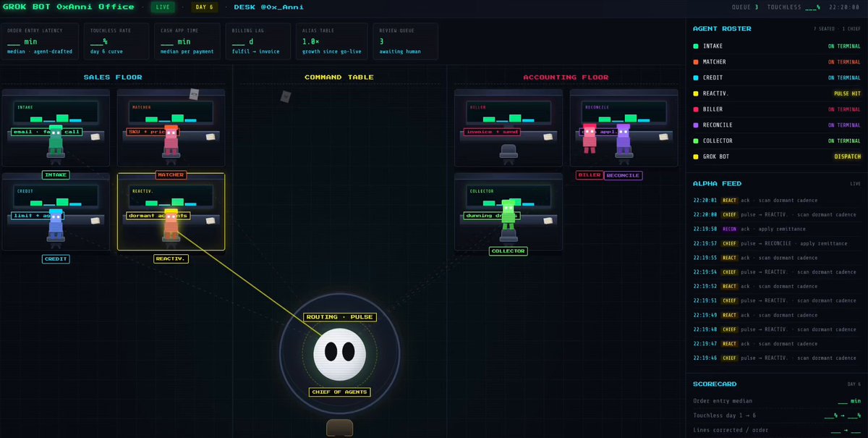Click the COLLECTOR name tag below its desk
The image size is (868, 438).
[508, 251]
